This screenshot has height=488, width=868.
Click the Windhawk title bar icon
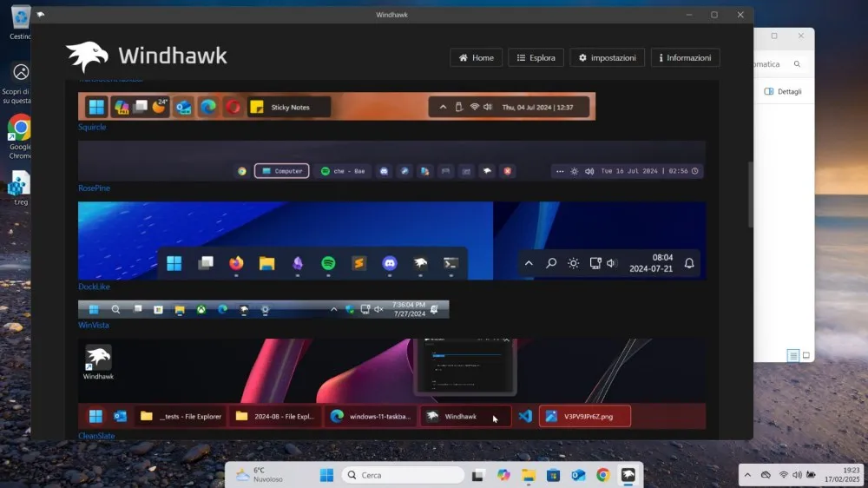coord(41,15)
